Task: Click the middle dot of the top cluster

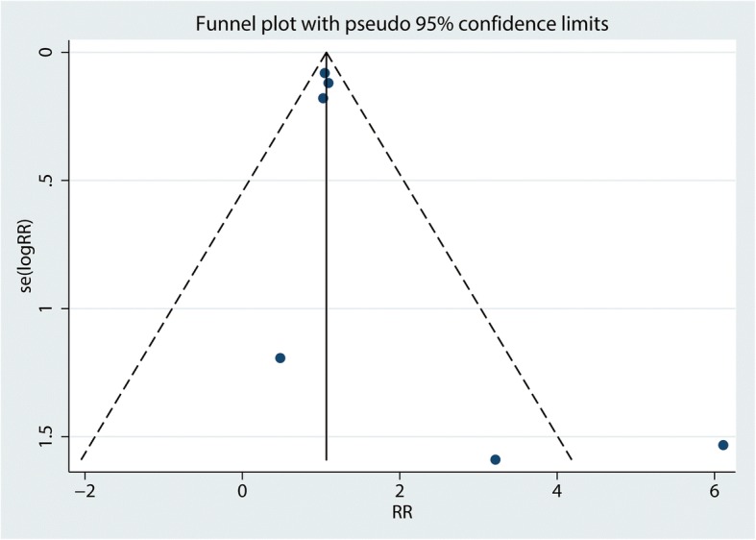Action: tap(329, 84)
